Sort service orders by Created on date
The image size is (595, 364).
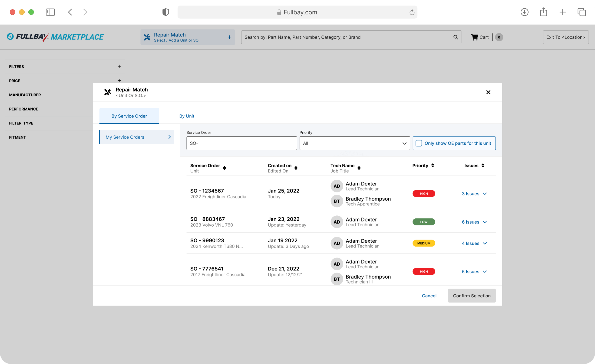pyautogui.click(x=296, y=168)
